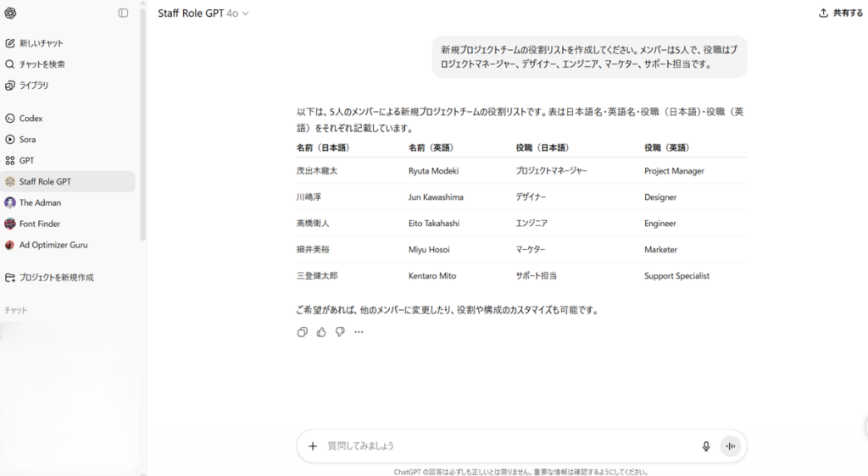Click the チャット section label in the sidebar

(15, 310)
